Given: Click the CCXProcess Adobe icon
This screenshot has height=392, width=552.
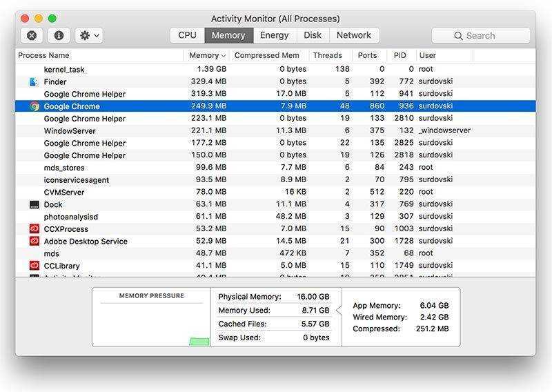Looking at the screenshot, I should pos(34,229).
